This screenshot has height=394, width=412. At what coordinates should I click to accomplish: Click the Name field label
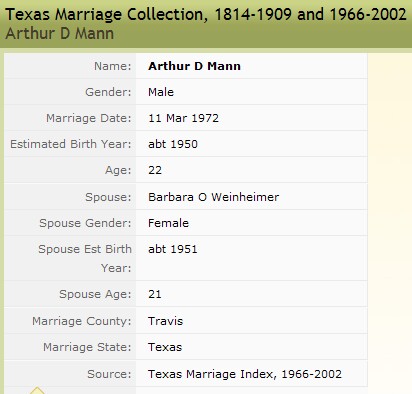[113, 66]
